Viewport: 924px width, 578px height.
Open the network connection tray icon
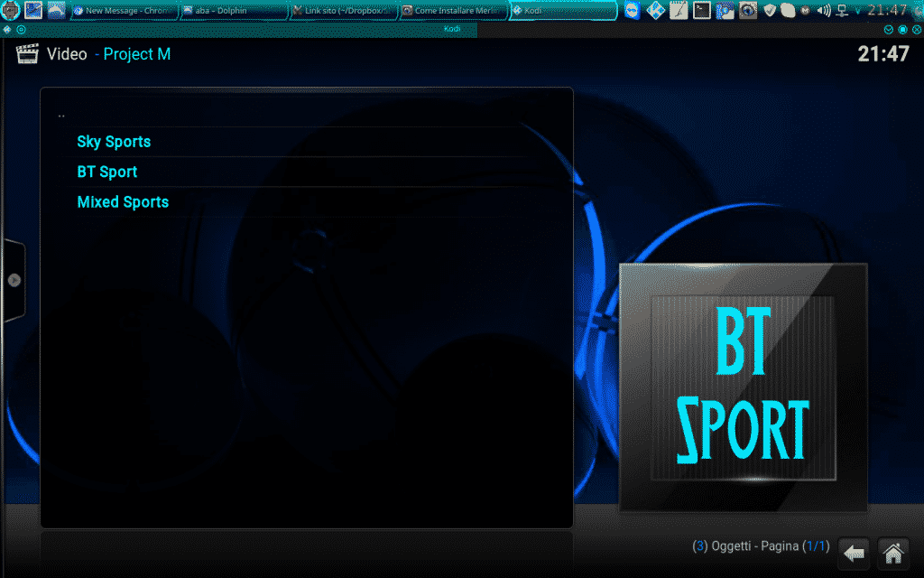842,10
